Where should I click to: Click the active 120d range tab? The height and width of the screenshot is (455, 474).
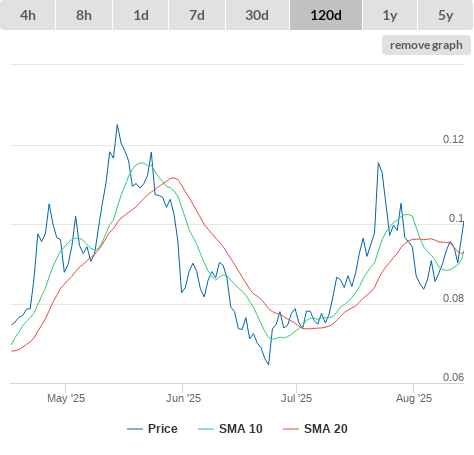click(x=326, y=15)
